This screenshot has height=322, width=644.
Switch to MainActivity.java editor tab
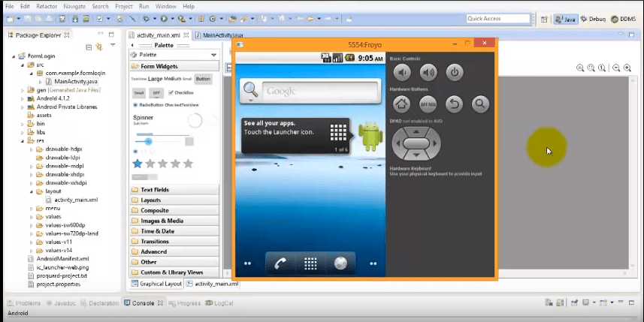click(x=219, y=35)
